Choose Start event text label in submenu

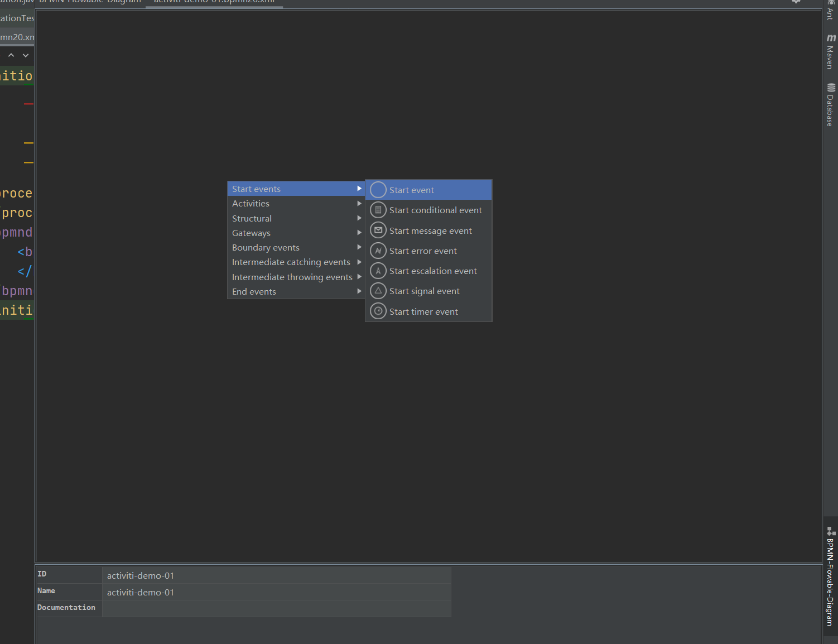pyautogui.click(x=412, y=190)
